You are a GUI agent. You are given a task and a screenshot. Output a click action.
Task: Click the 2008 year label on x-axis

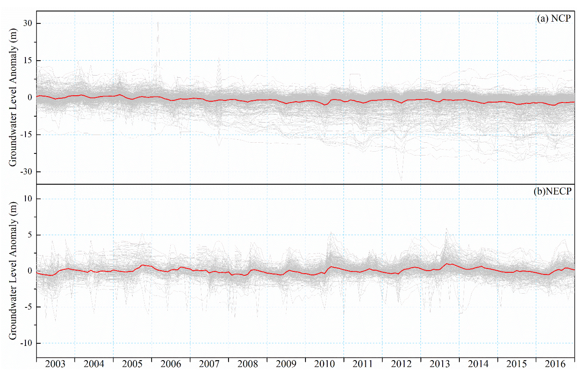(x=248, y=364)
